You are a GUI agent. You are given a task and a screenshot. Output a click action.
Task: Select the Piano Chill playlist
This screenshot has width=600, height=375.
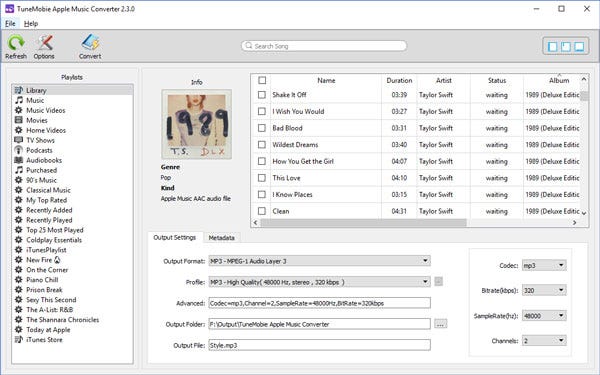click(42, 280)
